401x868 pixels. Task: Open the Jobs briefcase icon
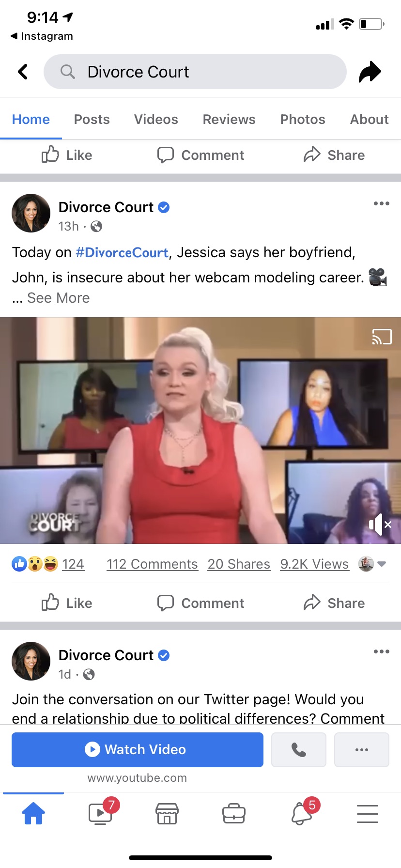(234, 813)
